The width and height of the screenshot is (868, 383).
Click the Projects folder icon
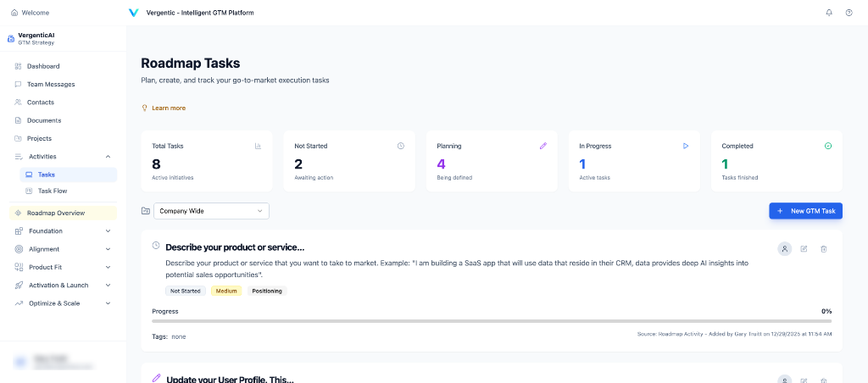coord(19,138)
